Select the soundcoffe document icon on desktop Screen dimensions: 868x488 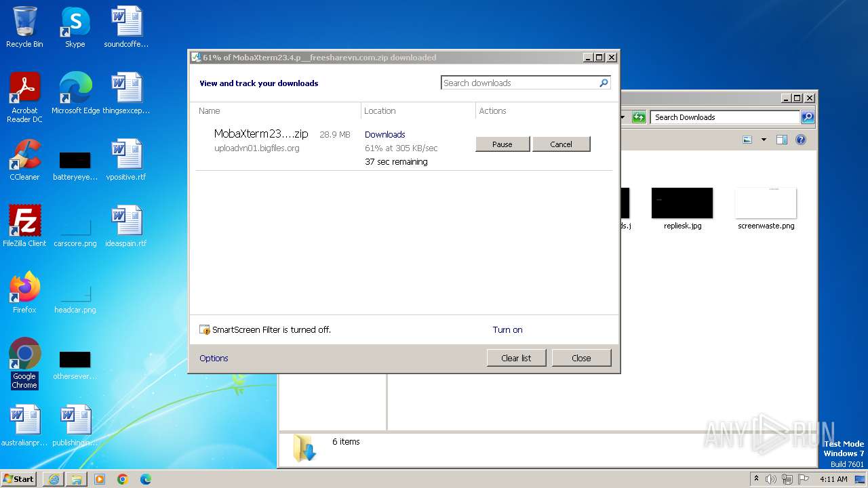[x=125, y=27]
